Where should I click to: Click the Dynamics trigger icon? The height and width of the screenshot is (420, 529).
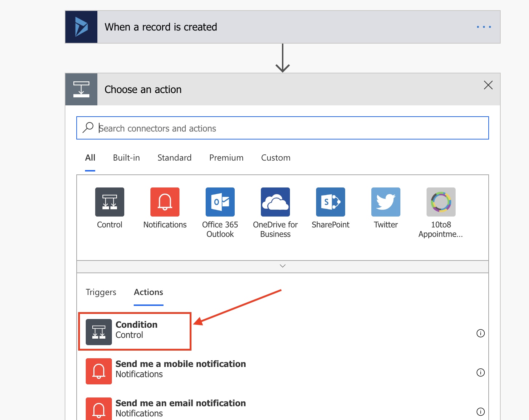(x=81, y=27)
